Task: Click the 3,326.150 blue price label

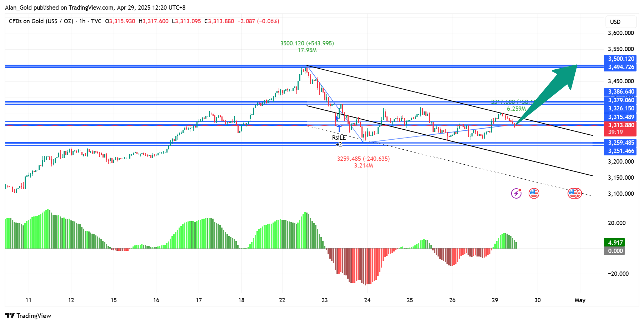Action: click(620, 108)
